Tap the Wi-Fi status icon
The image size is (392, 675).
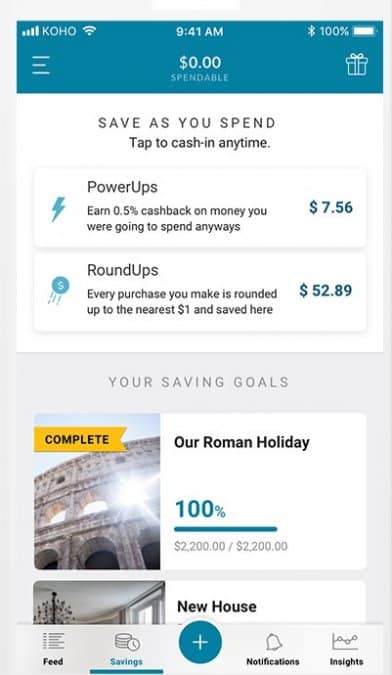pyautogui.click(x=90, y=31)
